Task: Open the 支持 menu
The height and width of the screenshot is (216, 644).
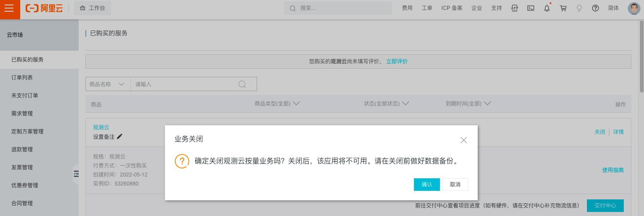Action: (497, 8)
